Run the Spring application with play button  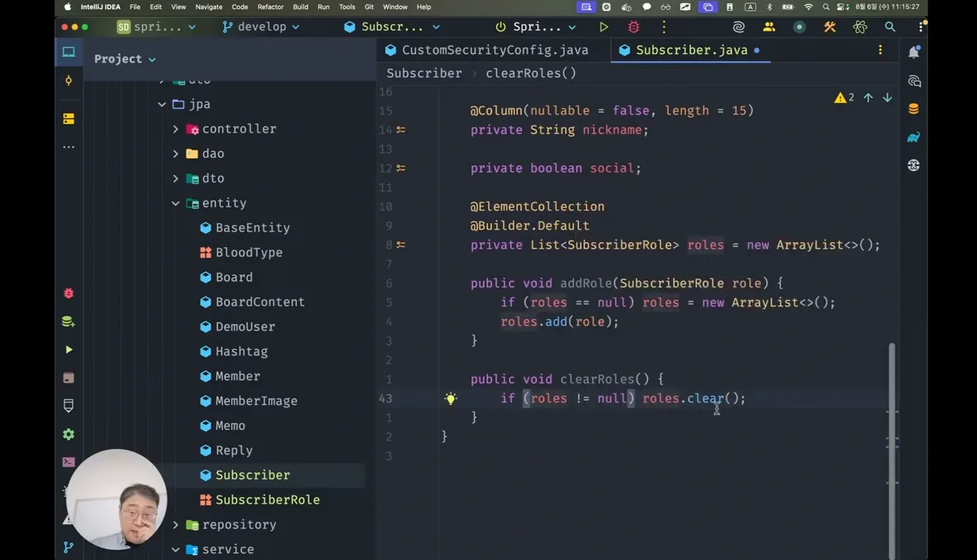point(603,27)
